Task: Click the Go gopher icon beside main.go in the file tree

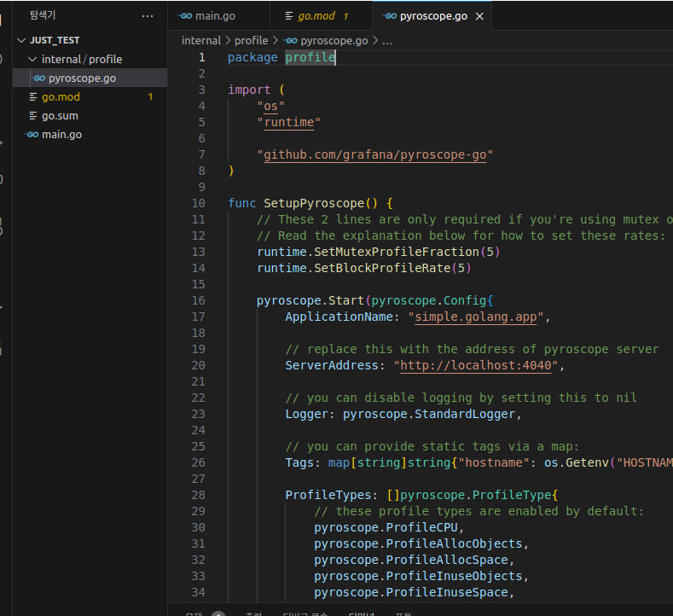Action: click(32, 135)
